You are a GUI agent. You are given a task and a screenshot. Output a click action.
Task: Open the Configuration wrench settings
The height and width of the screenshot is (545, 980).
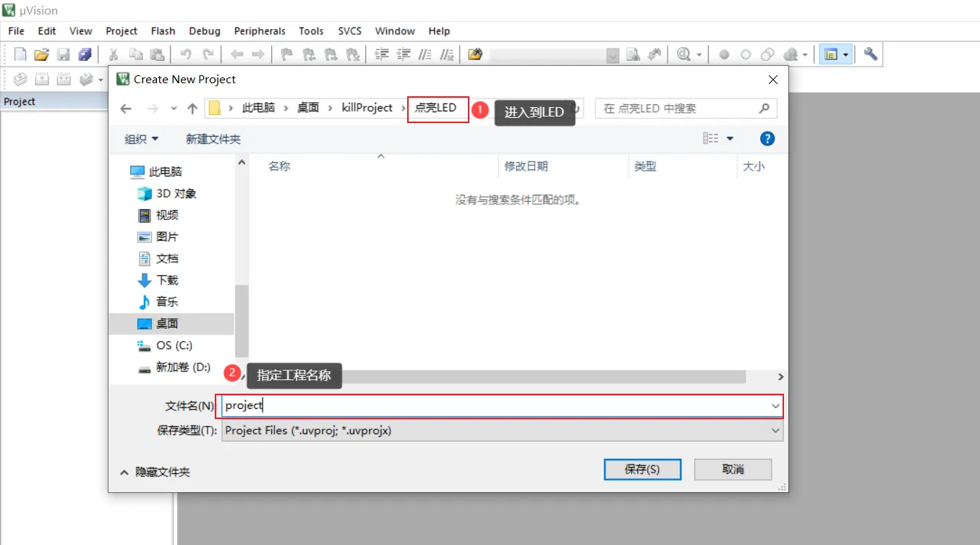point(870,54)
